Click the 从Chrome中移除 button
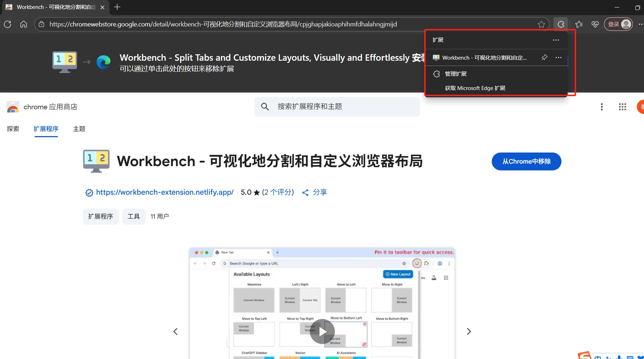The image size is (644, 359). [526, 161]
